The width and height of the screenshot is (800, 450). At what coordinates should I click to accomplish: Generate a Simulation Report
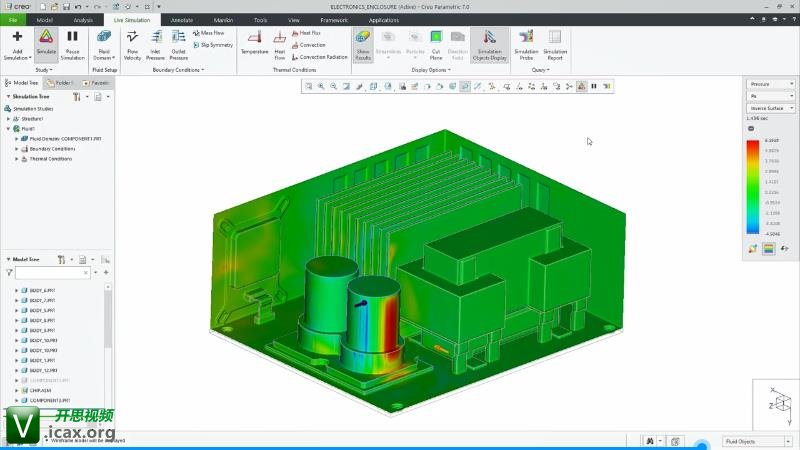pyautogui.click(x=555, y=44)
